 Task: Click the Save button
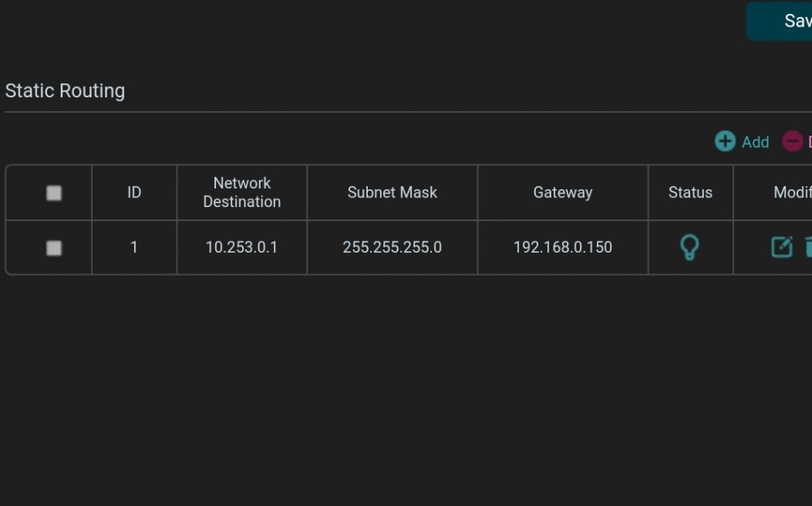tap(779, 21)
